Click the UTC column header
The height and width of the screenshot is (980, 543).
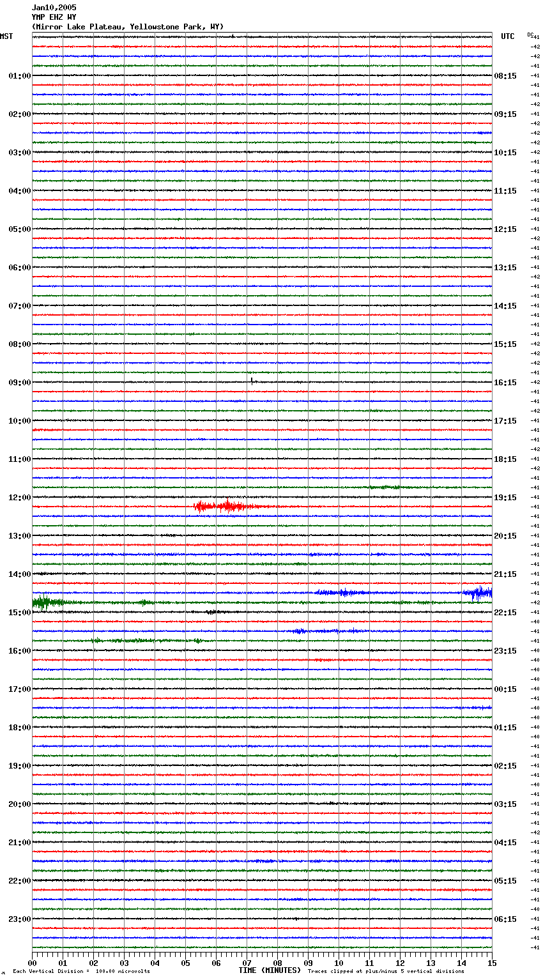coord(507,36)
